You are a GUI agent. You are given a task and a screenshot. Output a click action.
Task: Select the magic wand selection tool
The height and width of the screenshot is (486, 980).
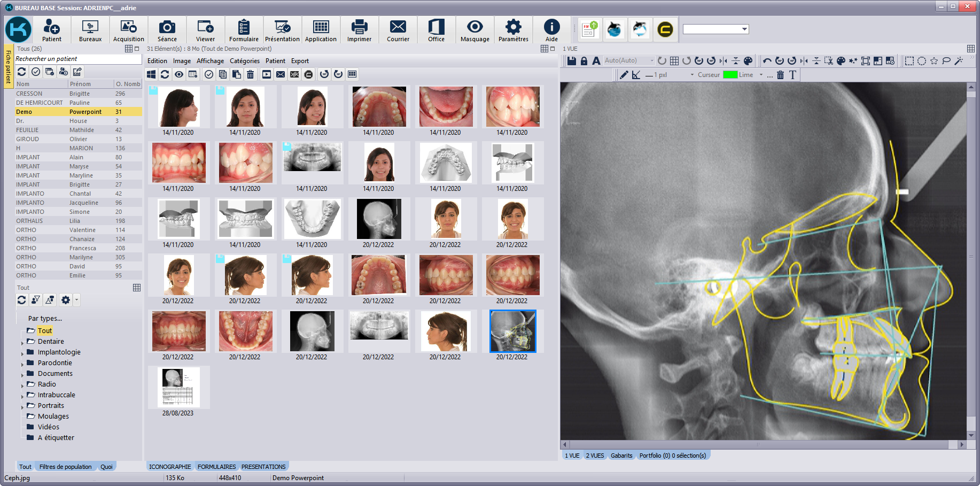click(959, 61)
